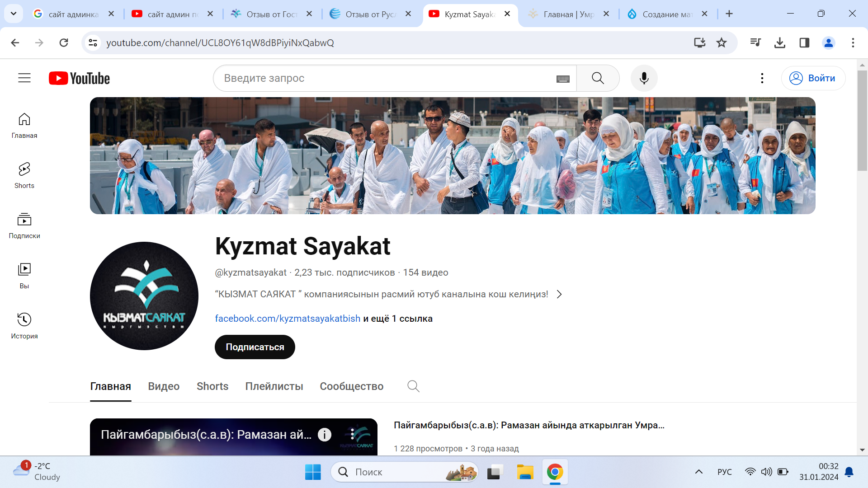The image size is (868, 488).
Task: Switch to 'сайт админка' Google tab
Action: [73, 14]
